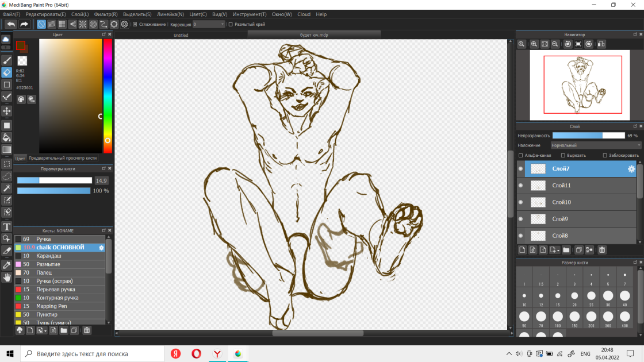Click the Redo arrow
Screen dimensions: 644x362
click(x=24, y=24)
